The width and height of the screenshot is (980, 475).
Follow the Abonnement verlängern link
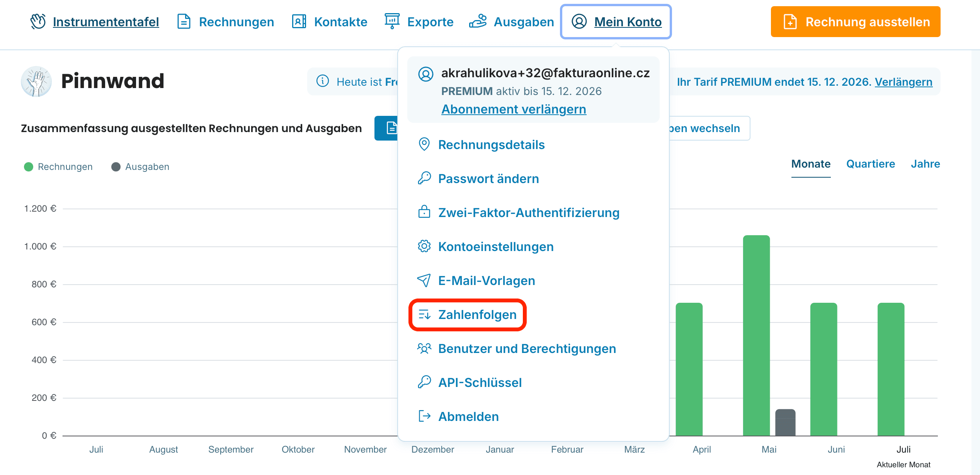(514, 109)
